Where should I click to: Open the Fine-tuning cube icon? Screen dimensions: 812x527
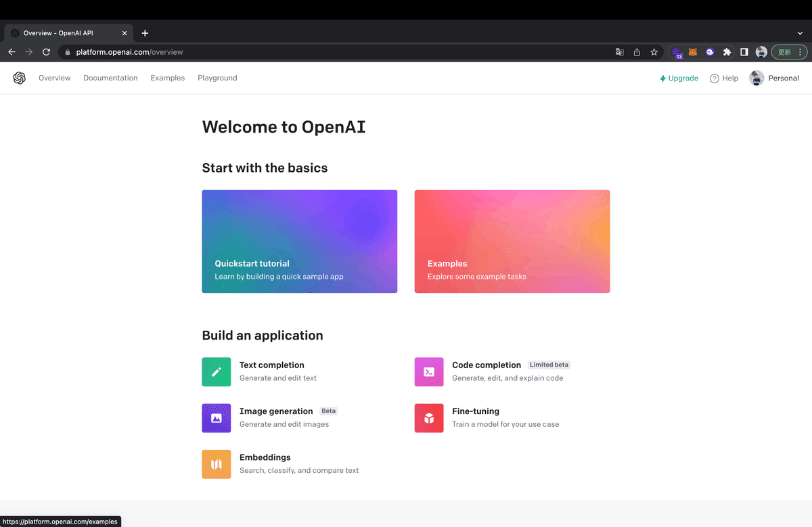coord(429,418)
